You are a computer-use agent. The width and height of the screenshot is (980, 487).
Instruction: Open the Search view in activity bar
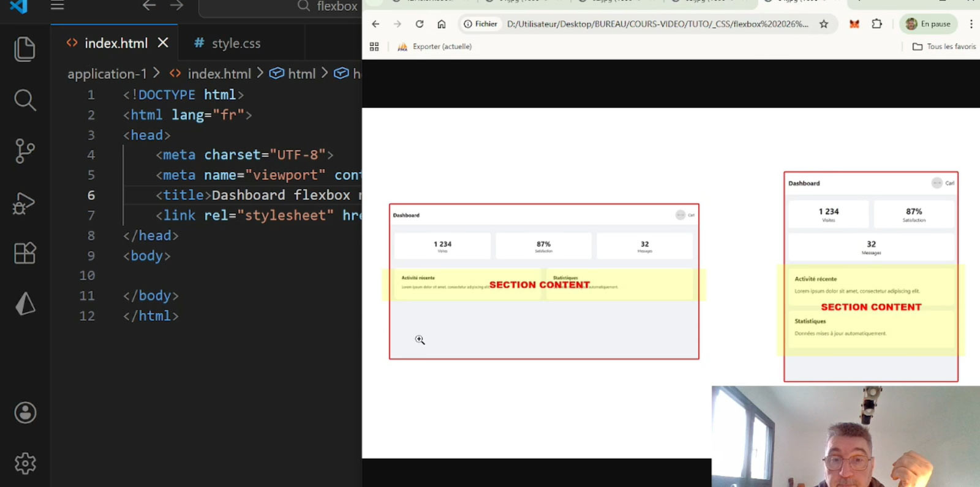[24, 100]
